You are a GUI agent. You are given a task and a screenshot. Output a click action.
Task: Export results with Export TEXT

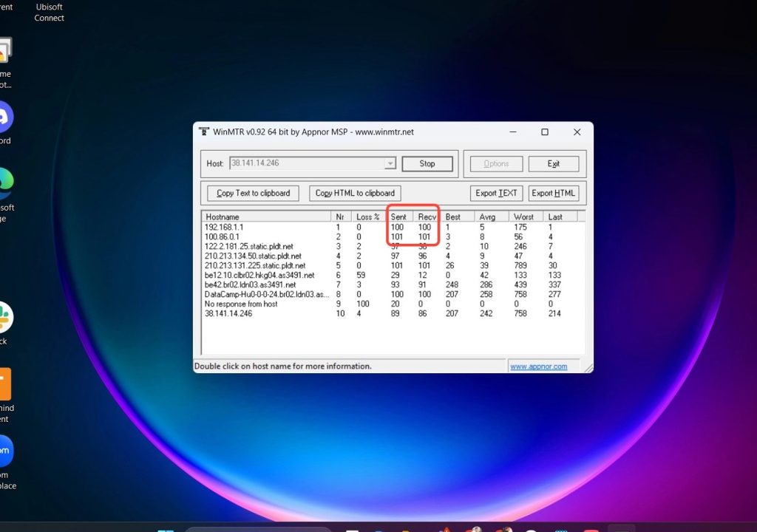(x=496, y=193)
